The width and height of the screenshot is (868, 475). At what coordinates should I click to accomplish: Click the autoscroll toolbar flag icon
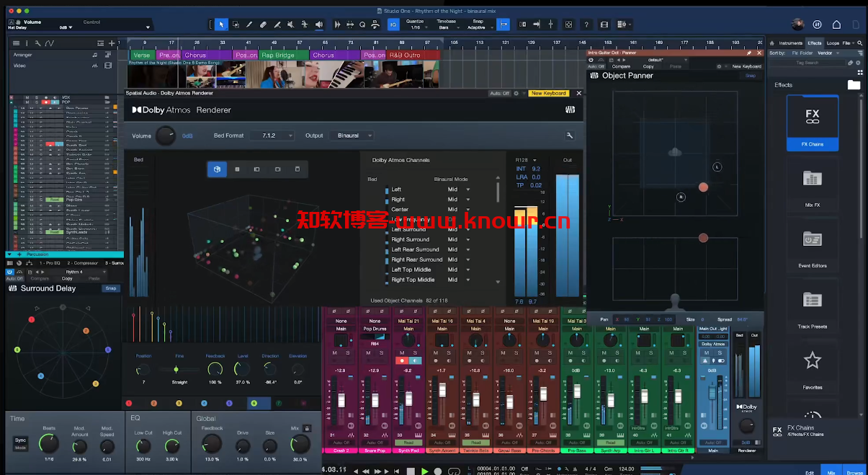[504, 25]
